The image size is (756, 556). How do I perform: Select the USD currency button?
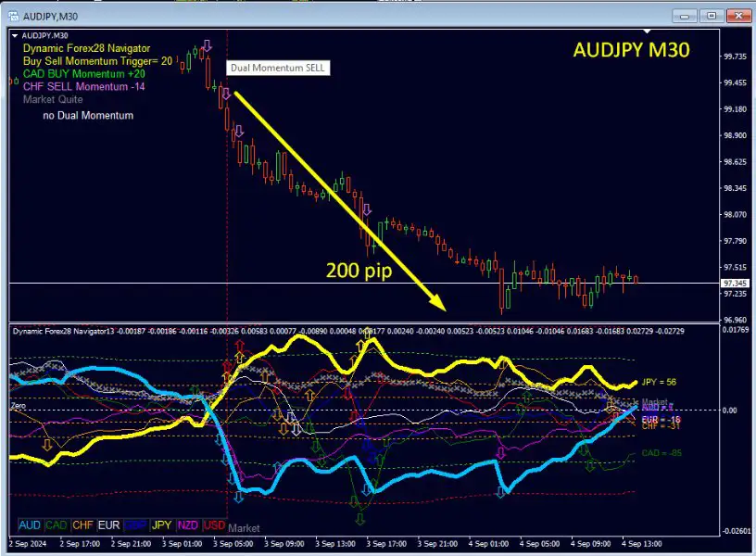(x=215, y=526)
